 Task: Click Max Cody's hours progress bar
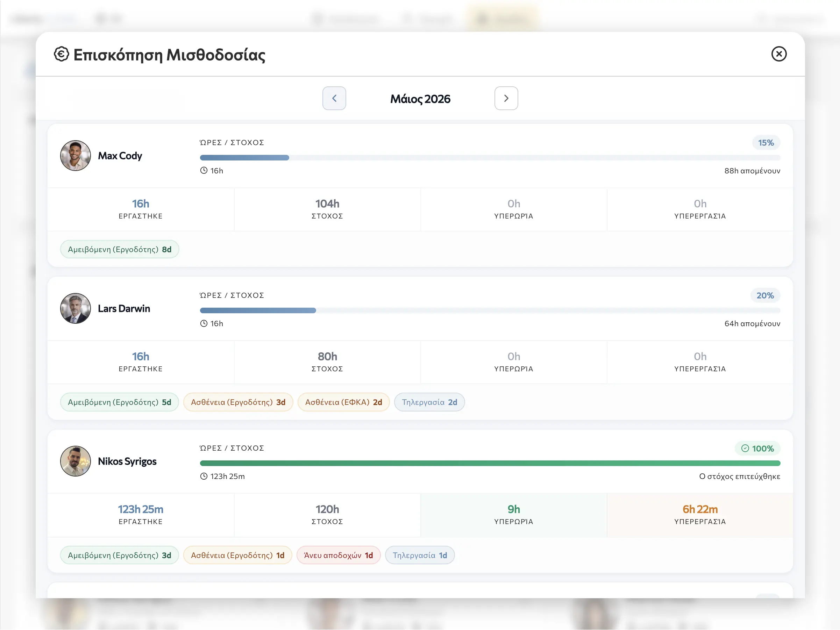[x=490, y=158]
